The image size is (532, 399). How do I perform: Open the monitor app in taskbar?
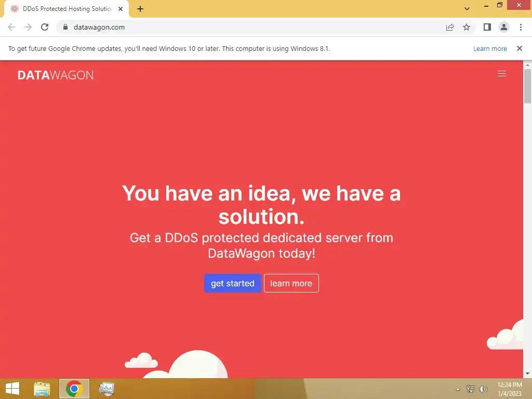point(106,389)
